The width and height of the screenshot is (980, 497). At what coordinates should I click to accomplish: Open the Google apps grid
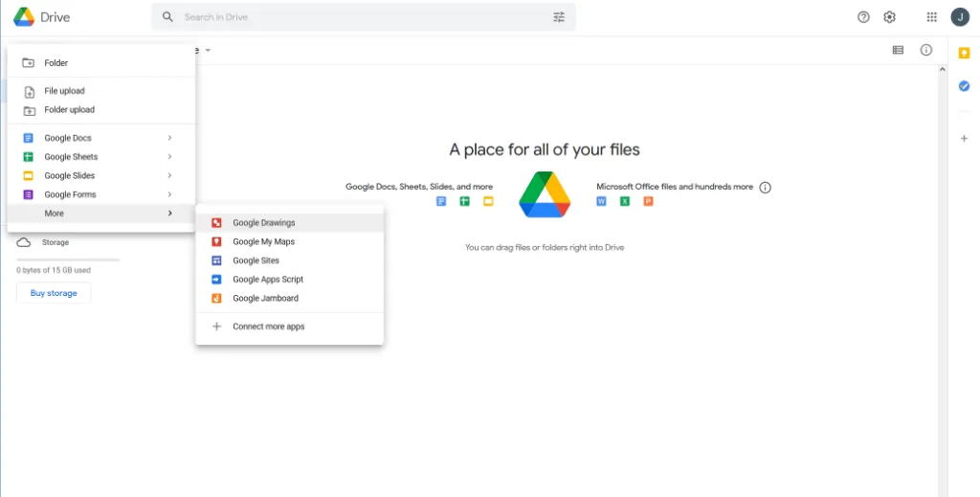[932, 17]
